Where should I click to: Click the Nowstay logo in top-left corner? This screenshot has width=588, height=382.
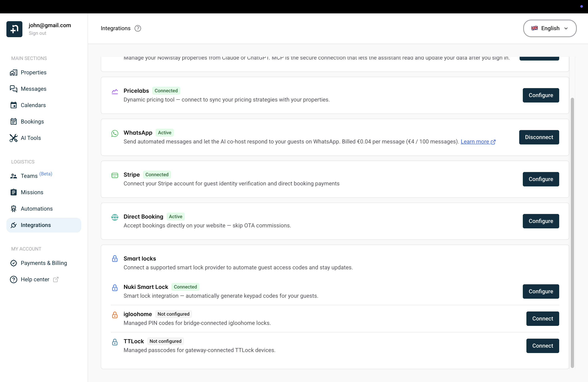[x=14, y=29]
